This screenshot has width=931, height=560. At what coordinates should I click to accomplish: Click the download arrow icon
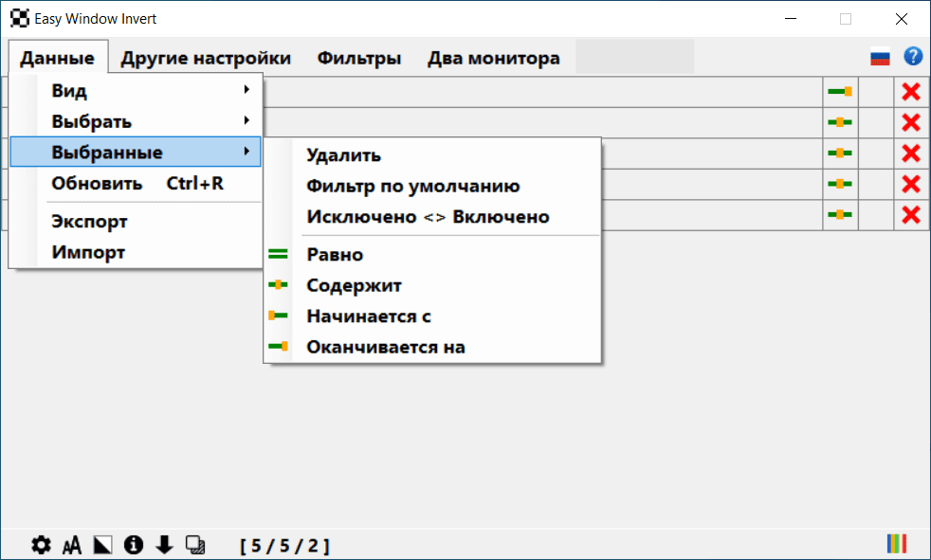[x=164, y=545]
